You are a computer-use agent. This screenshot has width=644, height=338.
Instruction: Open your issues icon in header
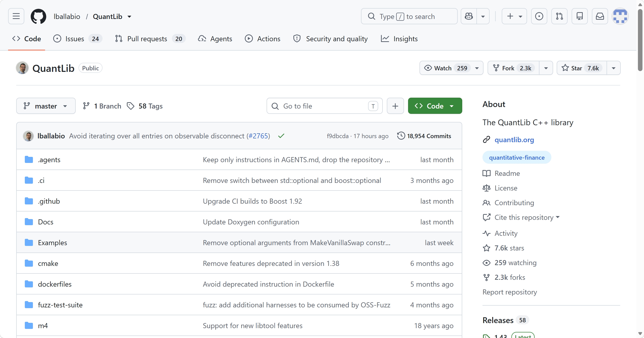[539, 16]
